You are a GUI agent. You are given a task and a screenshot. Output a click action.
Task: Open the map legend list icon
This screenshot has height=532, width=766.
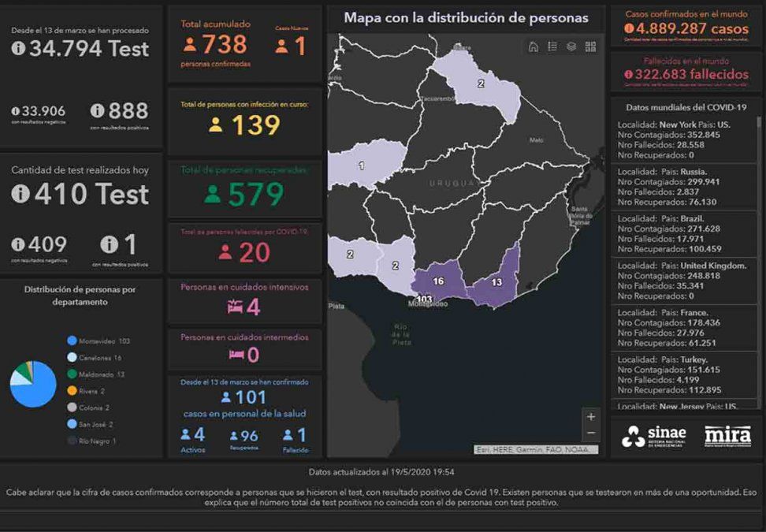tap(552, 47)
